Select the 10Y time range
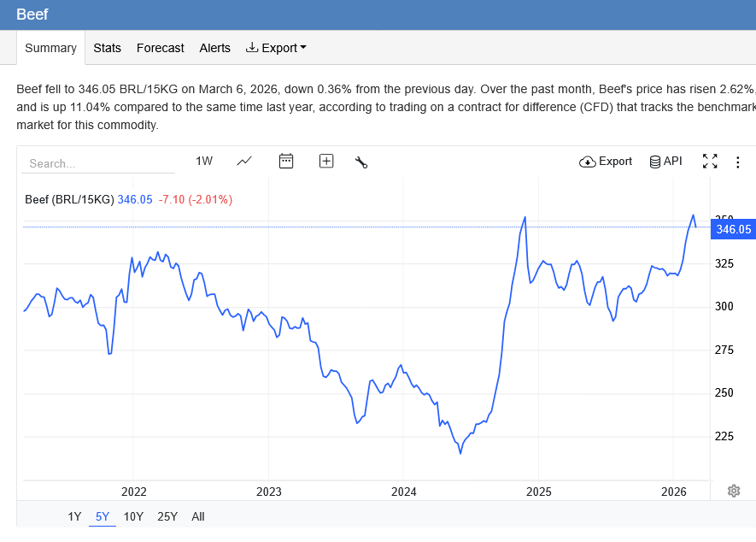 pyautogui.click(x=133, y=516)
